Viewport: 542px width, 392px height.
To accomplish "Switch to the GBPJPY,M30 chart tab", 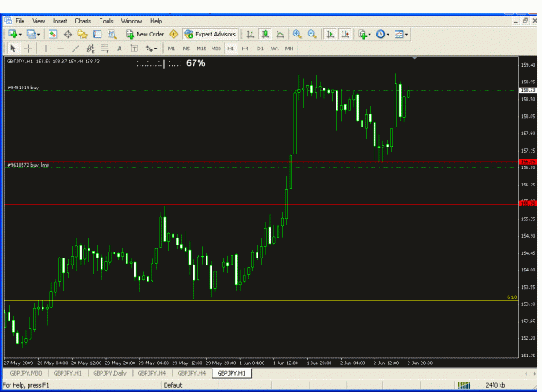I will tap(26, 373).
